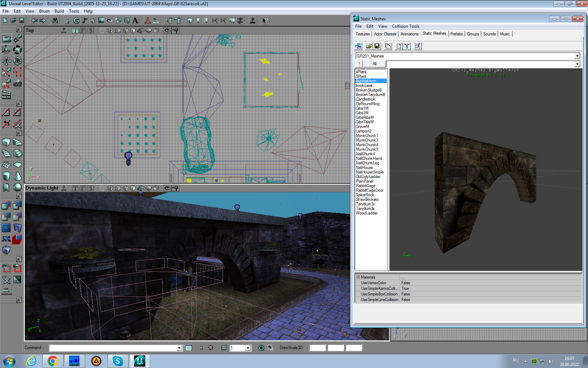Launch Google Chrome from the taskbar
The width and height of the screenshot is (588, 368).
(53, 361)
